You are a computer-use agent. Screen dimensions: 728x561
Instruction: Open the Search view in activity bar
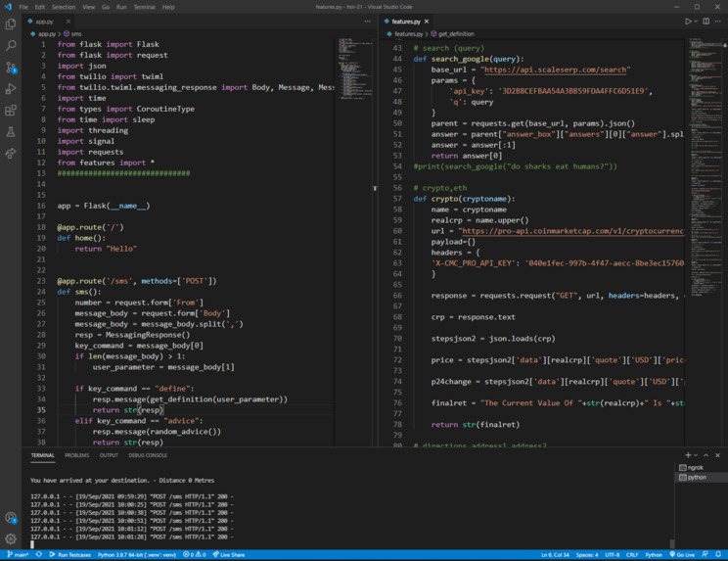point(11,46)
